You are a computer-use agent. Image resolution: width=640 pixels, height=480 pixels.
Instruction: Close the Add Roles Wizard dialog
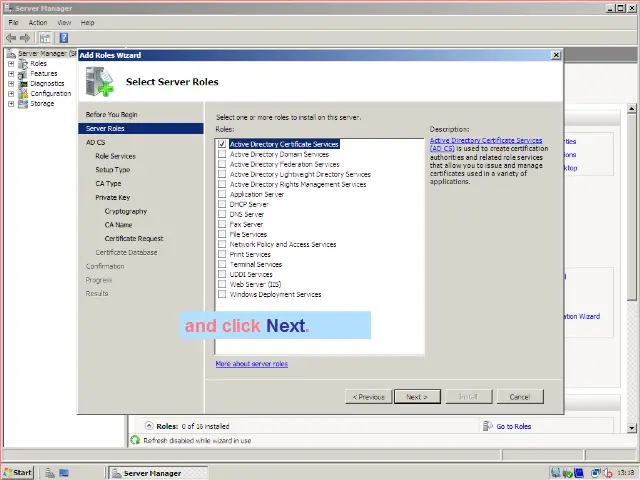pos(556,55)
